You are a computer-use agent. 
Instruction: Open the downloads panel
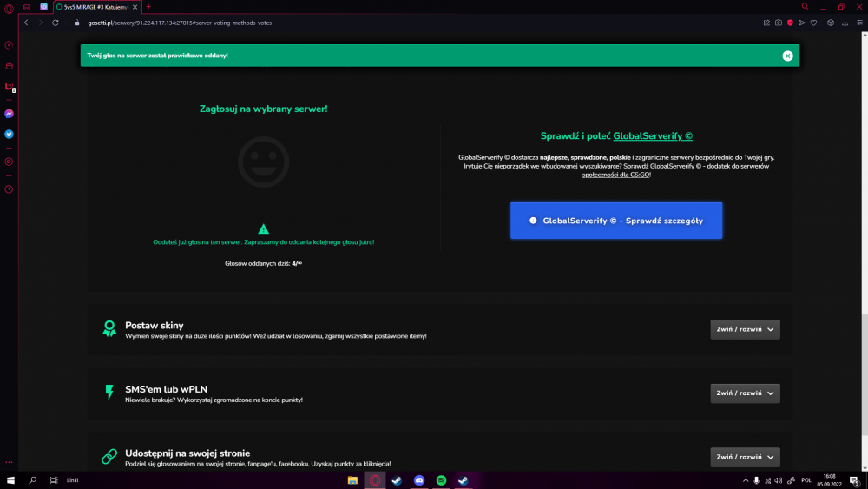[845, 23]
